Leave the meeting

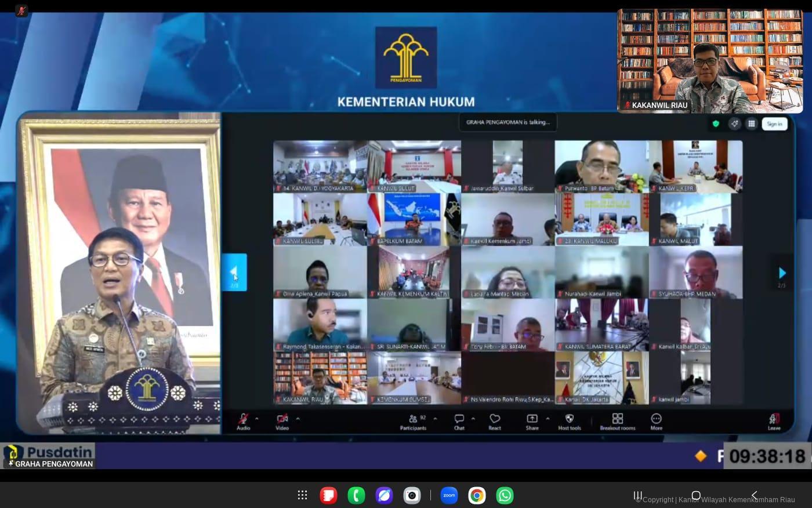point(774,421)
